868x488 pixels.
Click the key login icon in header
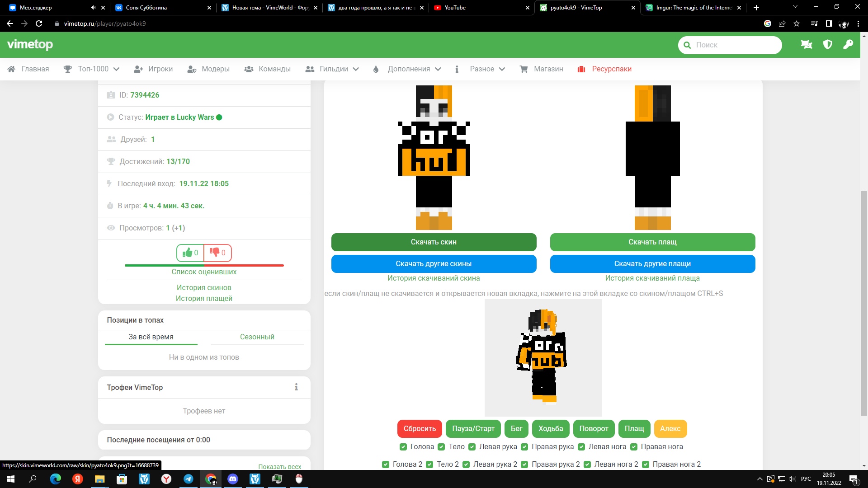tap(848, 44)
